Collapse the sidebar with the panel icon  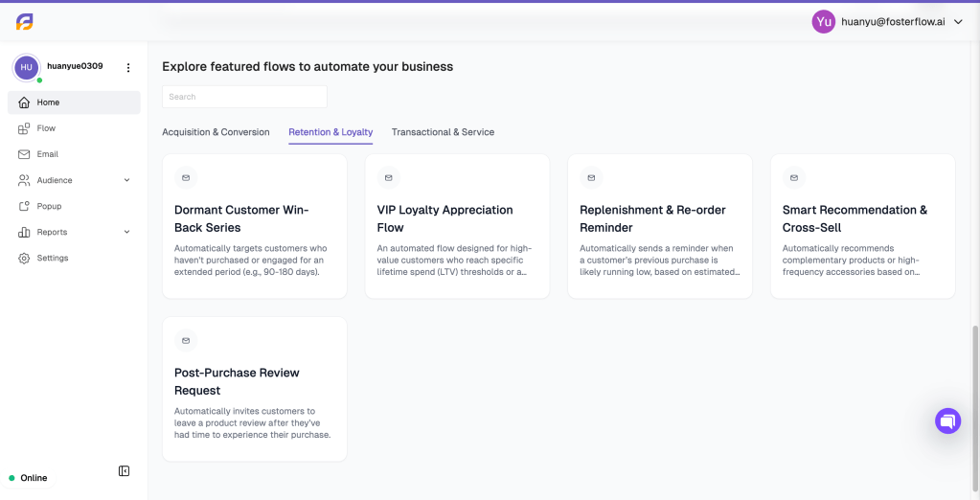(124, 470)
